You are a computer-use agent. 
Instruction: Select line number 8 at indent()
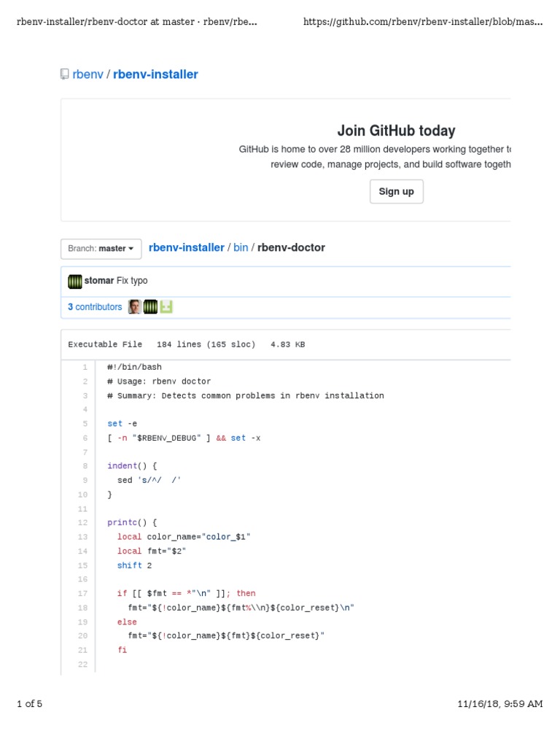tap(85, 466)
